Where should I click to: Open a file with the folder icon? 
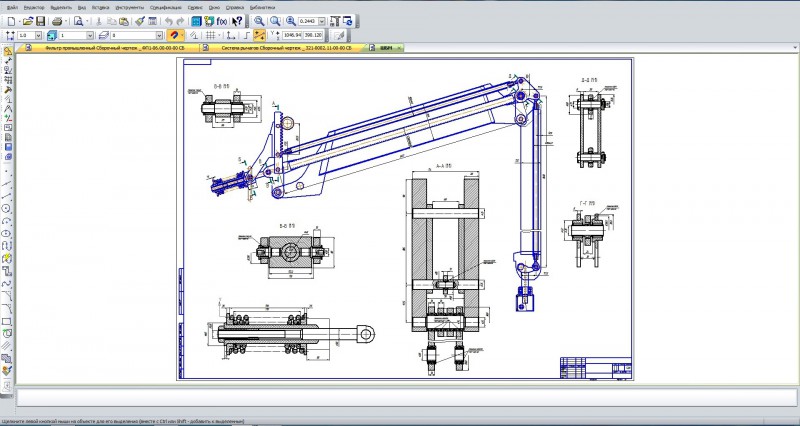(x=28, y=21)
